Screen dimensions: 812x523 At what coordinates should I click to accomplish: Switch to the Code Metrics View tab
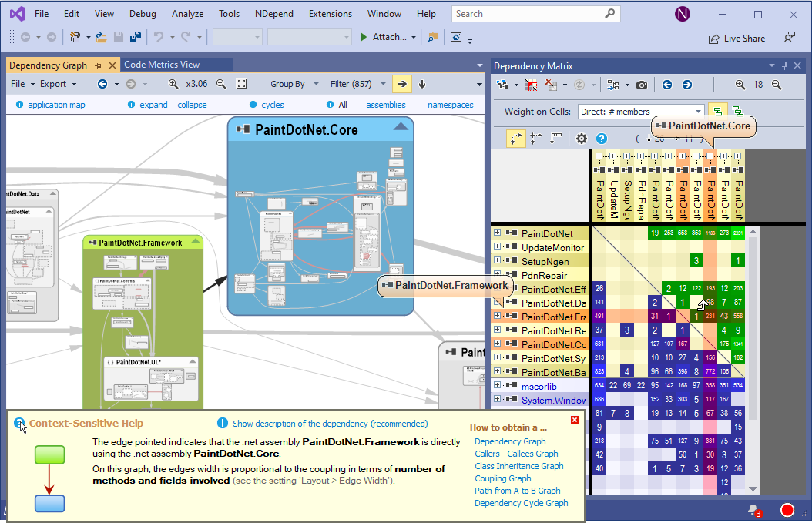(x=162, y=65)
